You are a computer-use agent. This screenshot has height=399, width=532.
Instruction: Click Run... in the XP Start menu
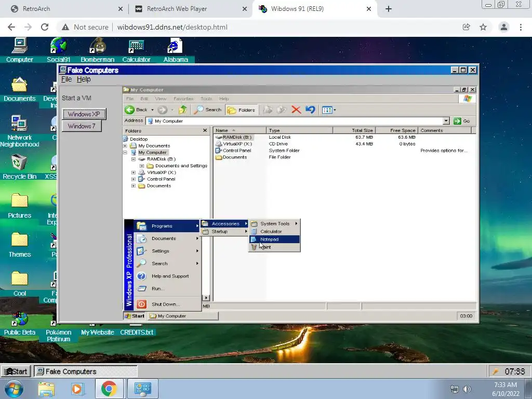pos(168,289)
